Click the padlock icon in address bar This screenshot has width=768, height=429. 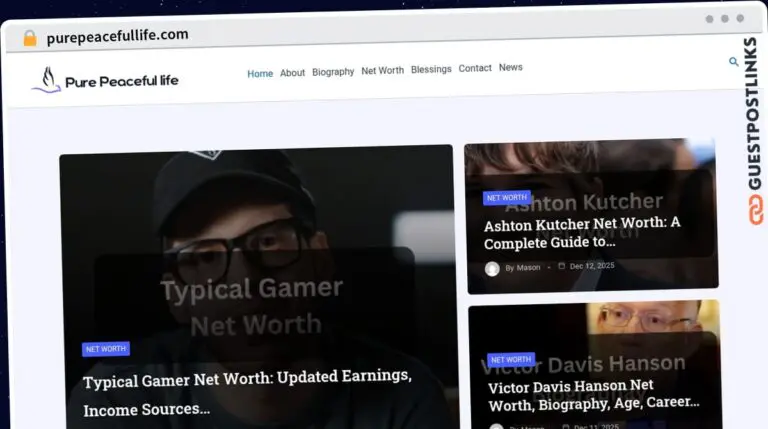pos(30,38)
